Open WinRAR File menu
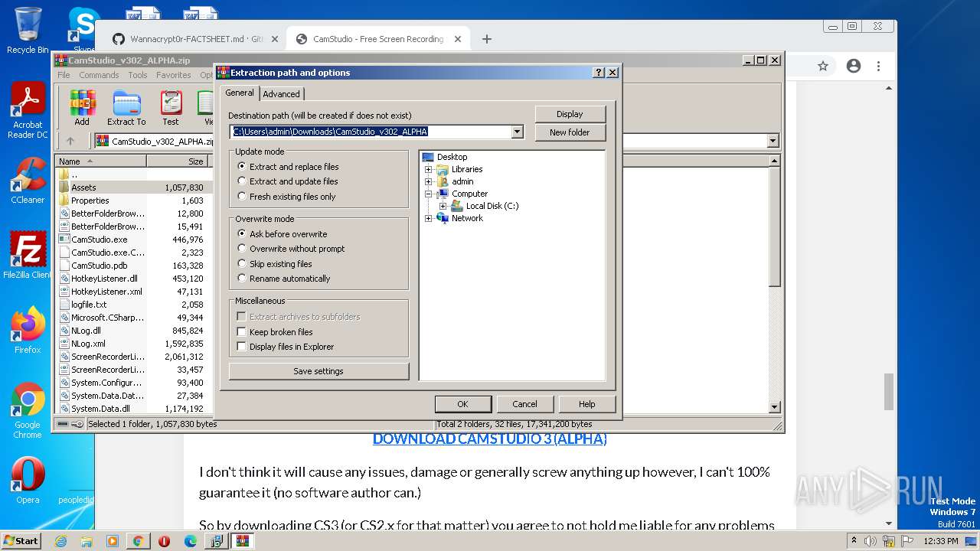The width and height of the screenshot is (980, 551). tap(64, 75)
